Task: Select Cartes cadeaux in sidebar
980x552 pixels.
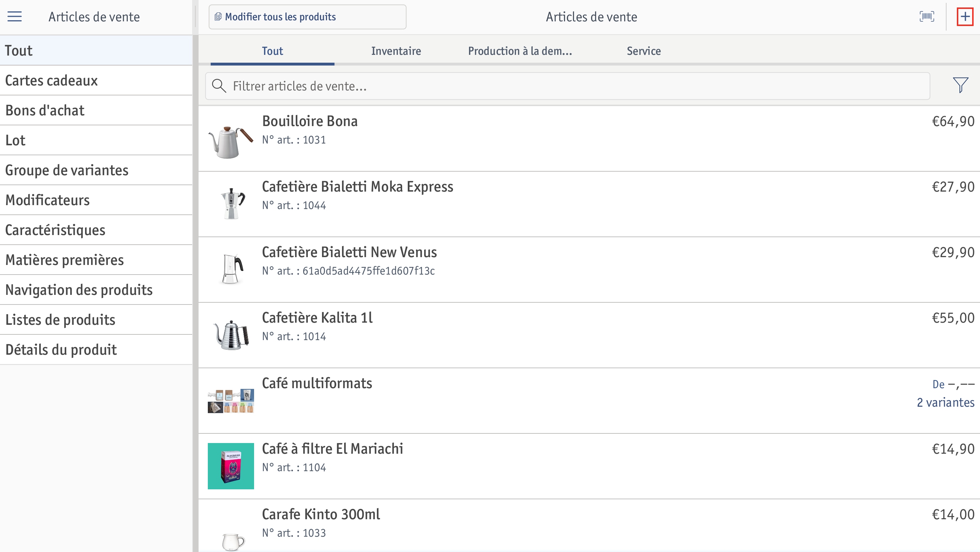Action: pyautogui.click(x=96, y=80)
